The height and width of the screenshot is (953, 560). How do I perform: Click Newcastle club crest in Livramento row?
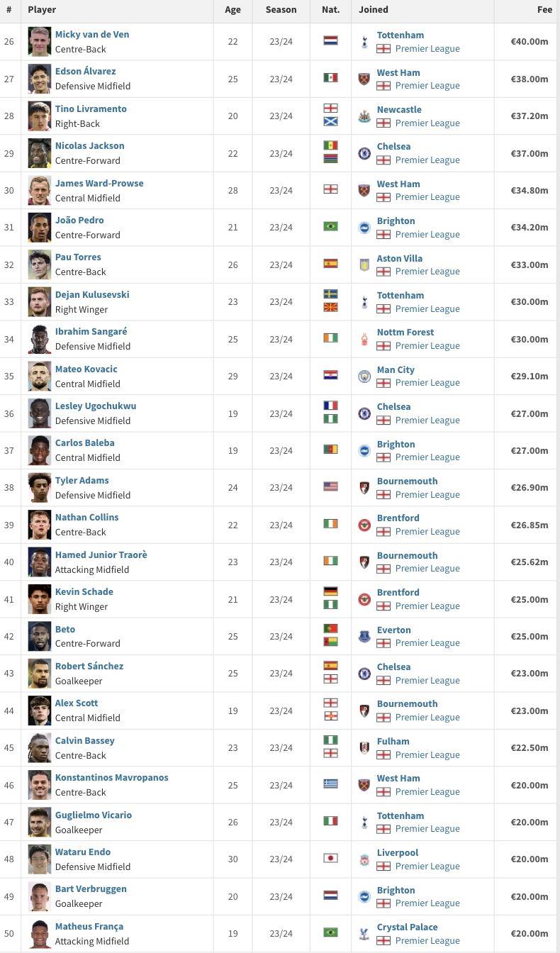(x=364, y=116)
